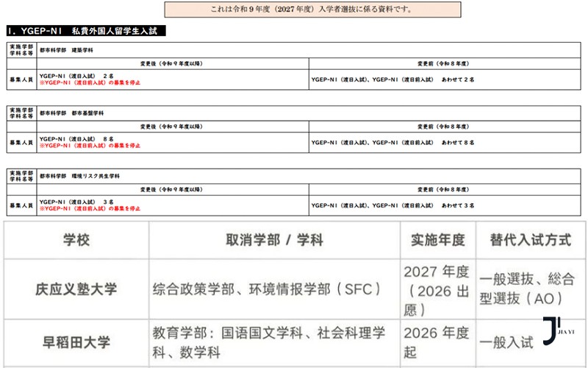Viewport: 588px width, 368px height.
Task: Click the red 募集を停止 note under 建築学科
Action: coord(90,82)
